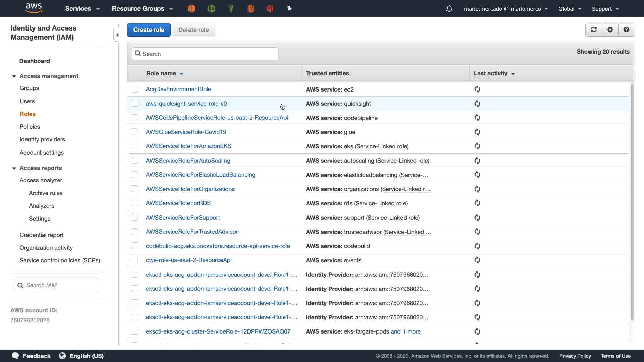Viewport: 644px width, 362px height.
Task: Go to Policies in the sidebar
Action: point(30,127)
